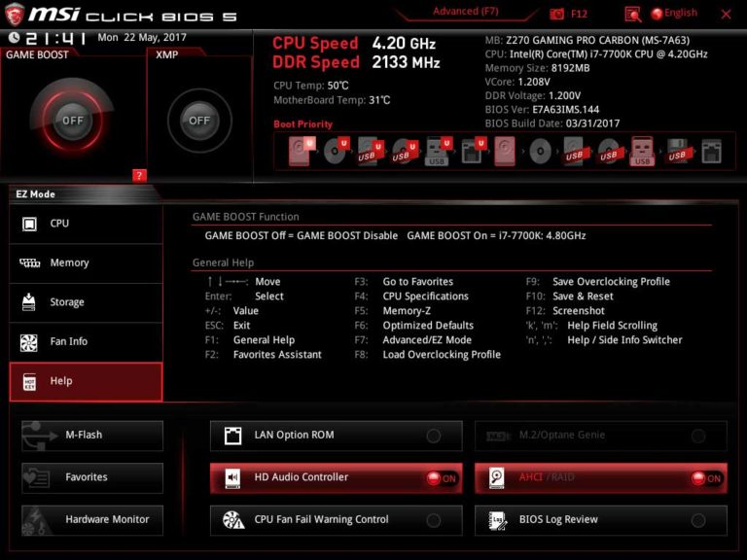Select the legacy hard disk boot icon without badge
The width and height of the screenshot is (747, 560).
coord(505,152)
